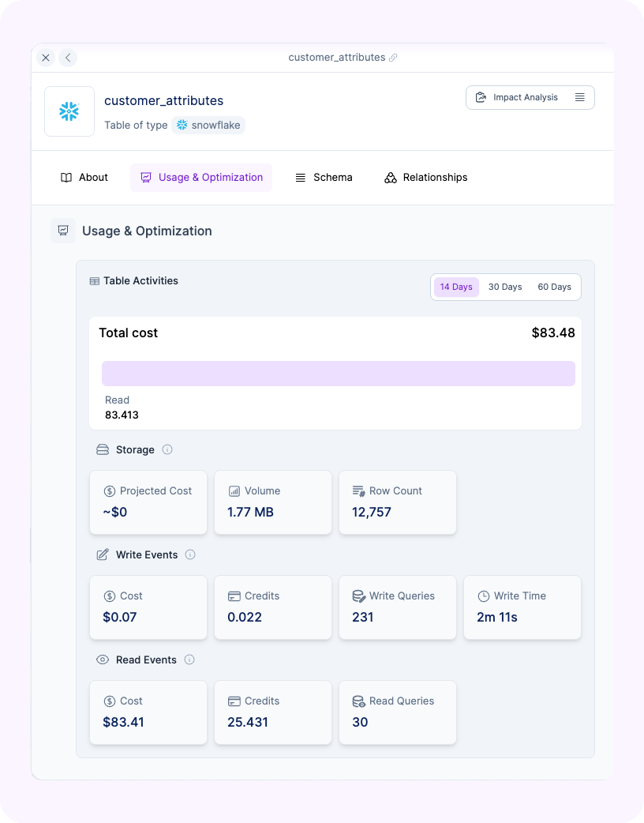Click the snowflake type tag
The height and width of the screenshot is (823, 644).
point(208,125)
